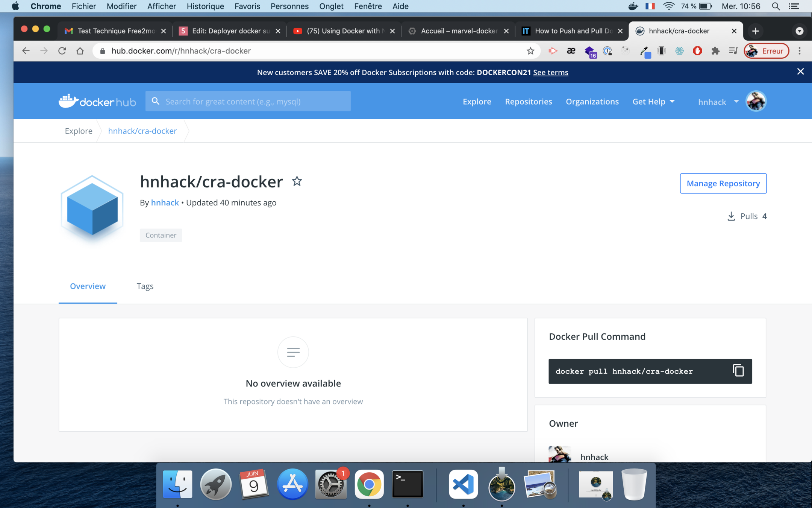This screenshot has height=508, width=812.
Task: Click the Docker Hub logo
Action: 97,102
